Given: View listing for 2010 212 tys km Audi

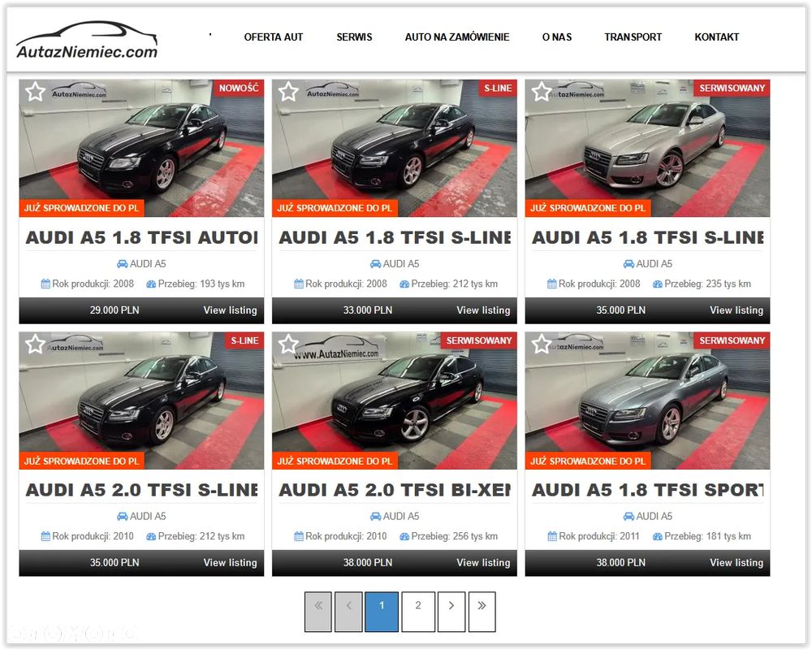Looking at the screenshot, I should pyautogui.click(x=230, y=562).
